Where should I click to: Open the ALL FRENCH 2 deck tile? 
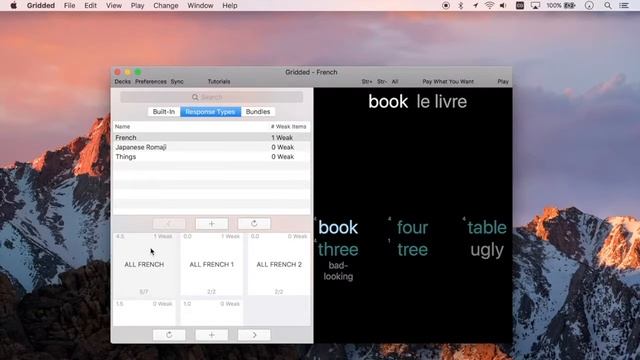coord(279,264)
